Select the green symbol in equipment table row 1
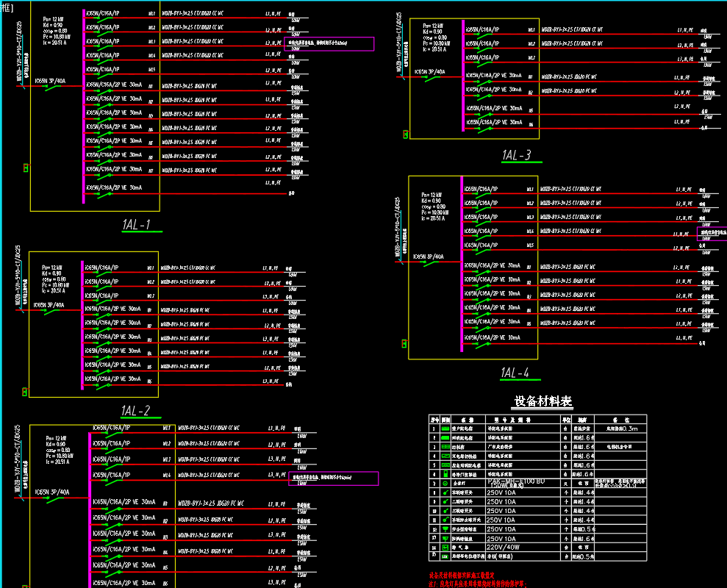 (x=445, y=428)
